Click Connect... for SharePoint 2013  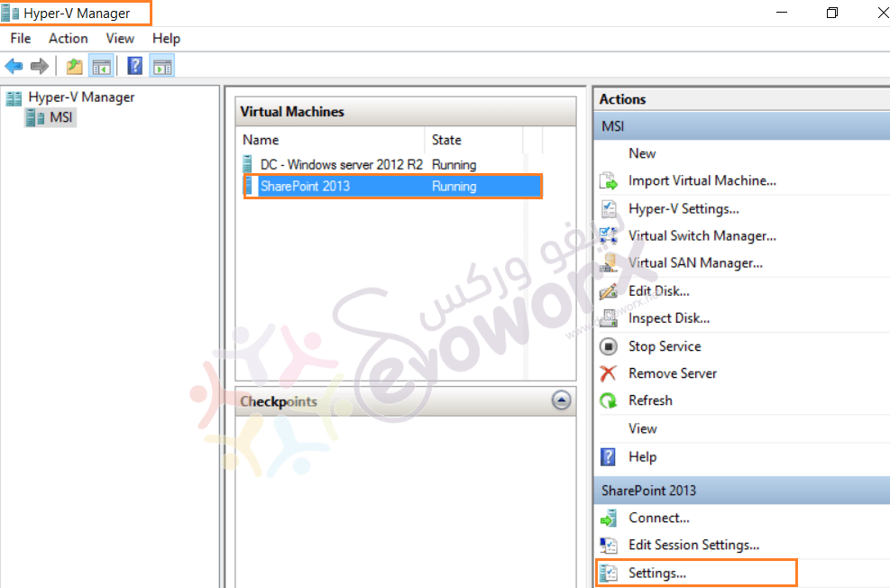pyautogui.click(x=658, y=519)
